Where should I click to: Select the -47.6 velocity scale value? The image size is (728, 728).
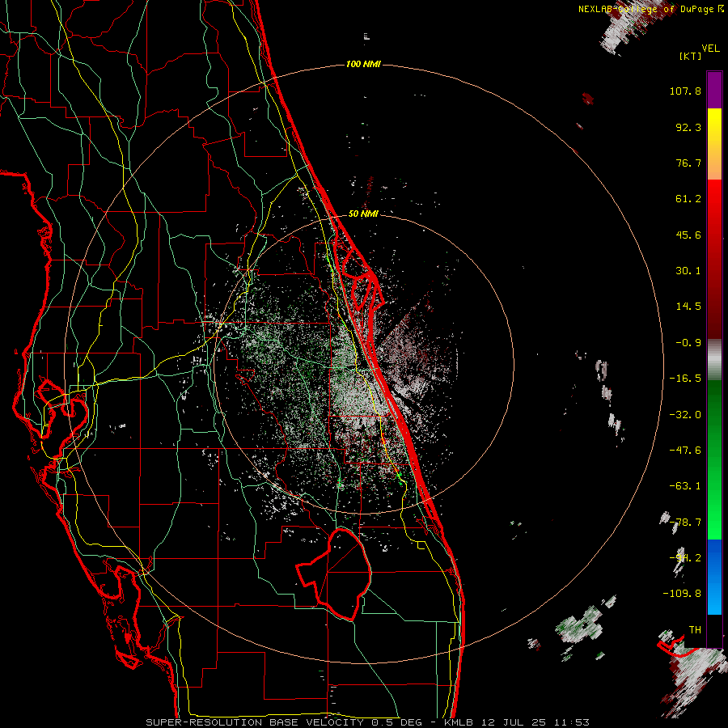coord(685,451)
